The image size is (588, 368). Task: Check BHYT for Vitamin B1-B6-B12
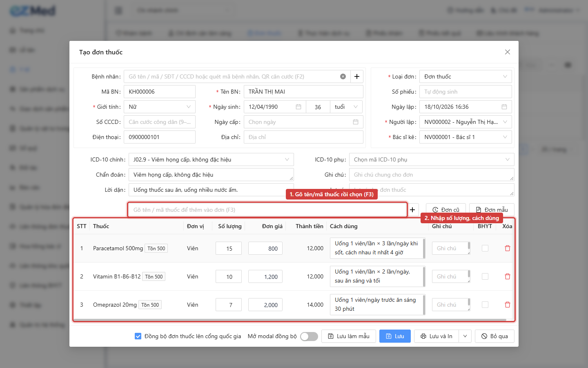[485, 276]
